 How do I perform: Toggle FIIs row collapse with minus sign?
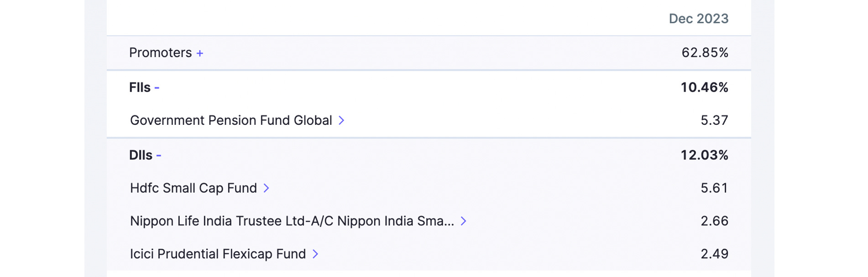157,87
